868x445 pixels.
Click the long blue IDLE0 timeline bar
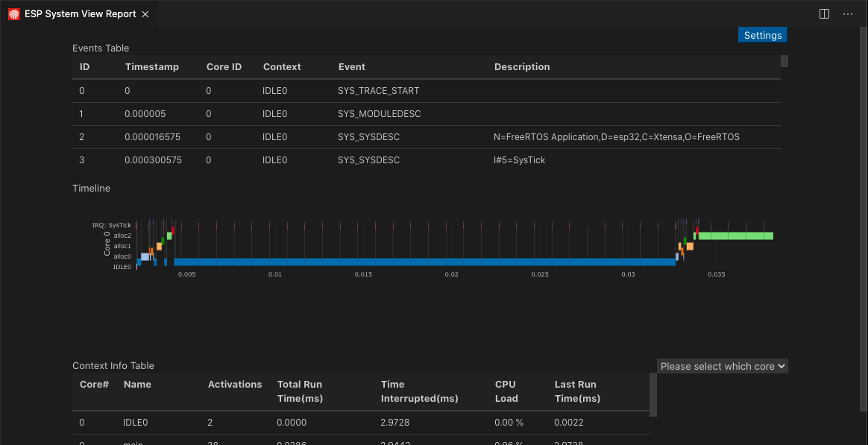coord(425,262)
